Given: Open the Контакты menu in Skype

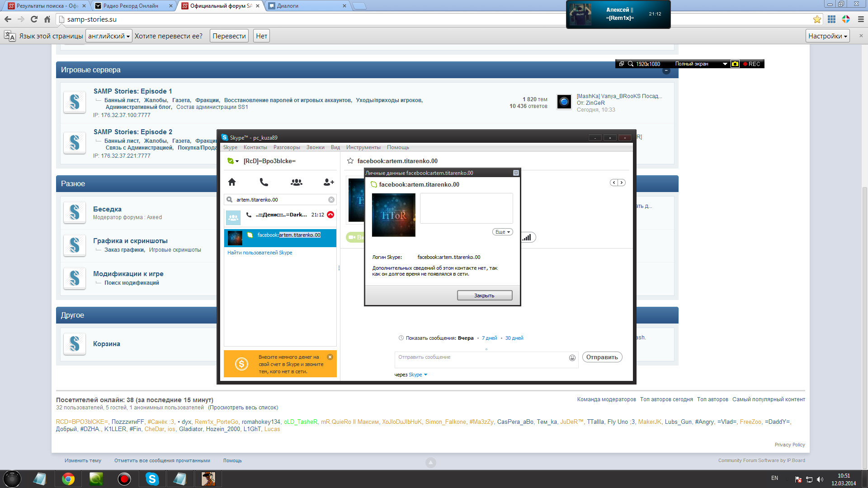Looking at the screenshot, I should click(255, 147).
